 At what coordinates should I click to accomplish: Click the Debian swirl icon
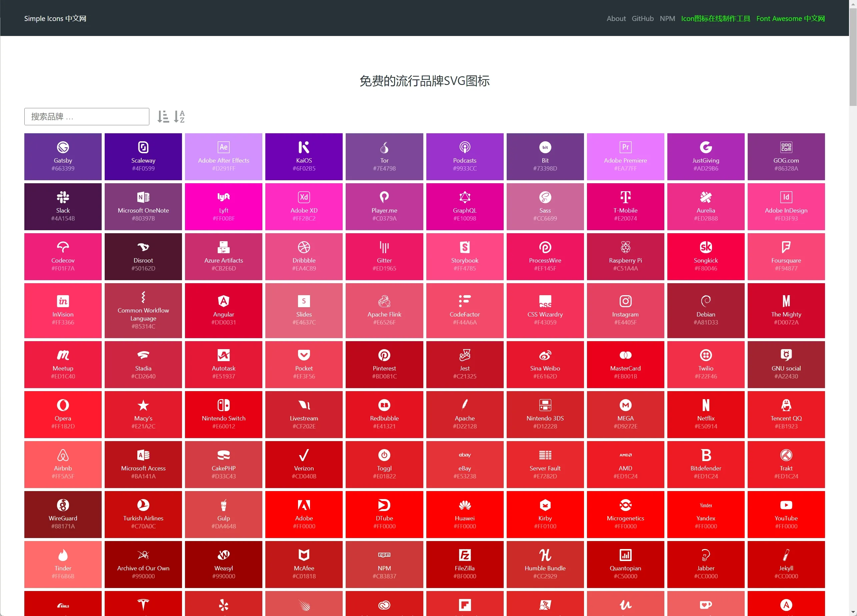(x=706, y=301)
